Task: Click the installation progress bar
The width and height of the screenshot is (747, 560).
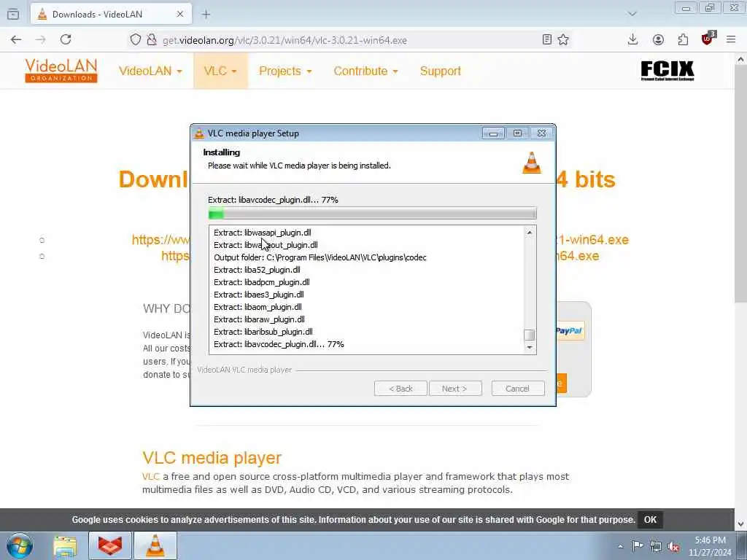Action: (x=373, y=214)
